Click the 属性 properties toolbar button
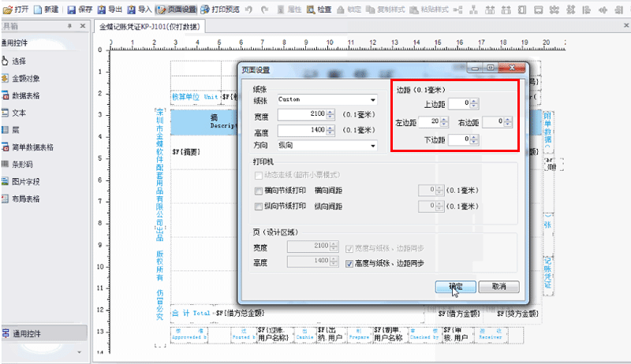 click(289, 9)
